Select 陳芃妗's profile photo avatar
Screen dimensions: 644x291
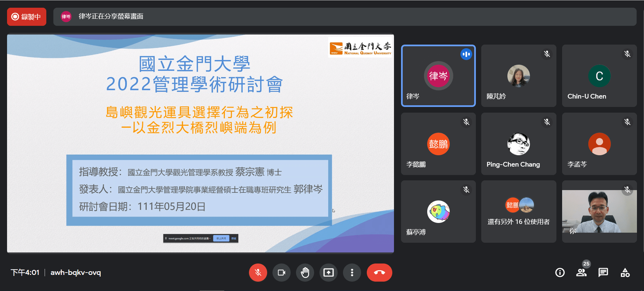(x=518, y=76)
